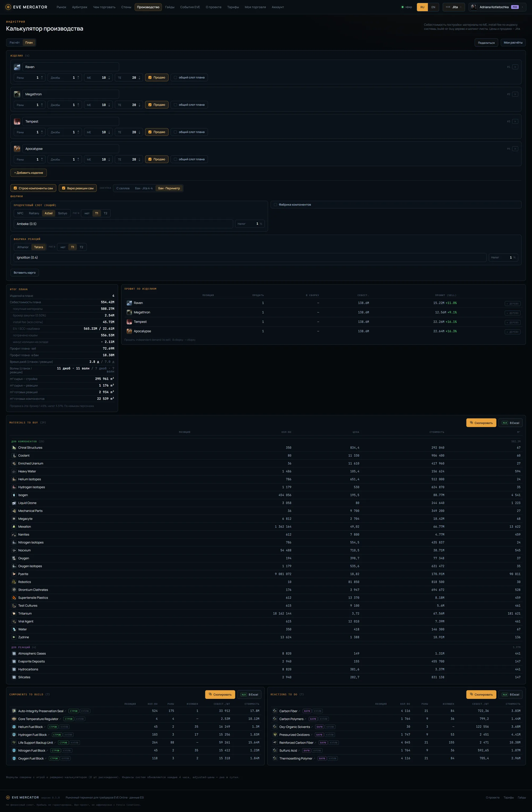This screenshot has width=532, height=812.
Task: Click the Вставить карго button
Action: tap(24, 273)
